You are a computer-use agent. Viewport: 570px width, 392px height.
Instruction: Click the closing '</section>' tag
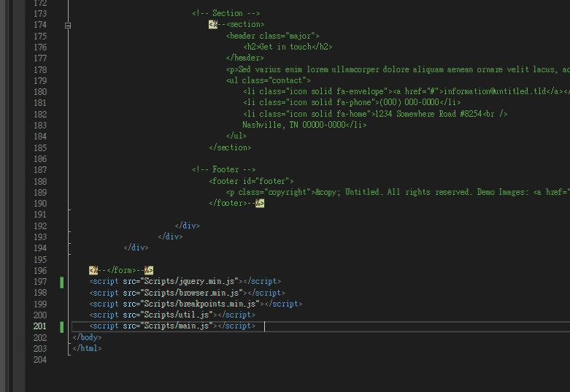[x=230, y=147]
